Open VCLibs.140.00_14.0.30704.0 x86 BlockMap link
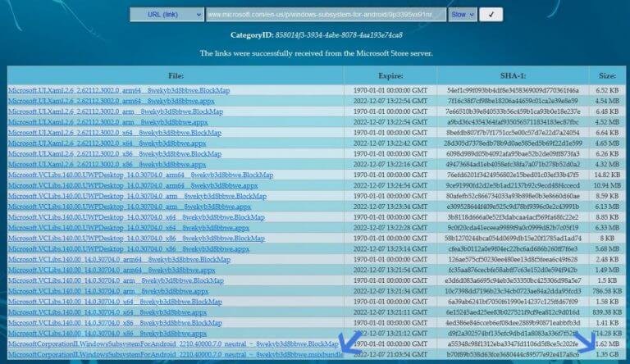Image resolution: width=630 pixels, height=364 pixels. point(115,322)
